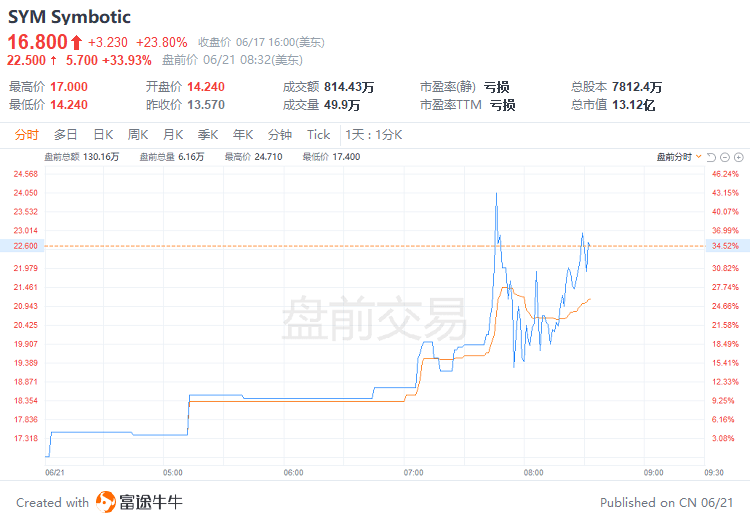Screen dimensions: 750x523
Task: Select the 日K daily candlestick tab
Action: point(103,135)
